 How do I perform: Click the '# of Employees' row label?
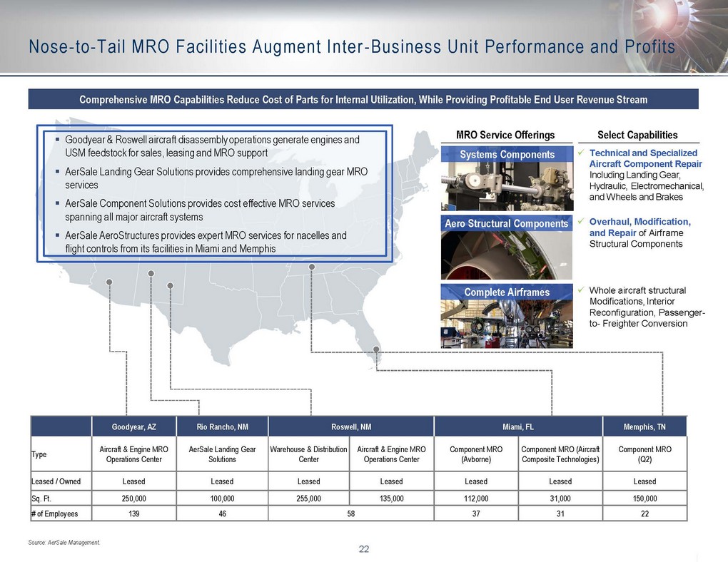(x=54, y=514)
